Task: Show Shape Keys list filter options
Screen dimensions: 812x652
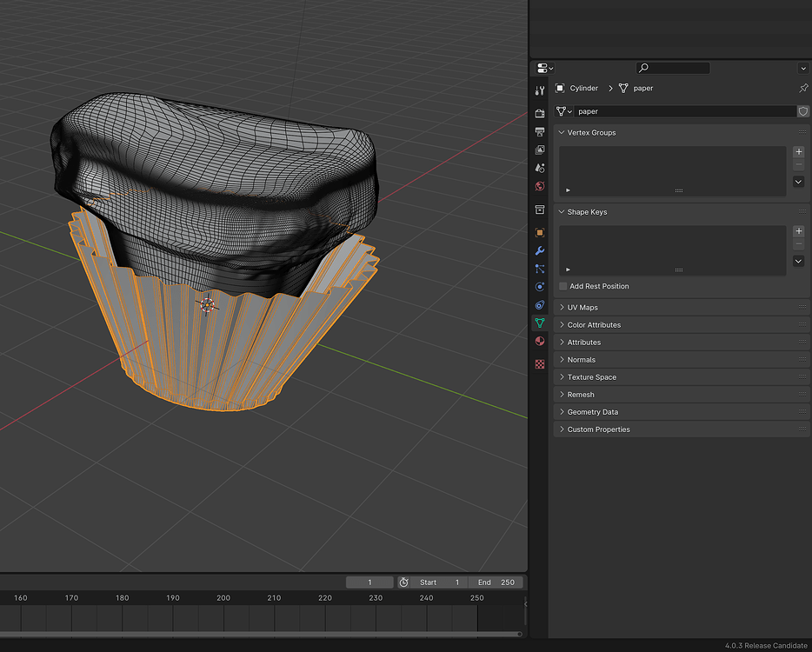Action: coord(568,269)
